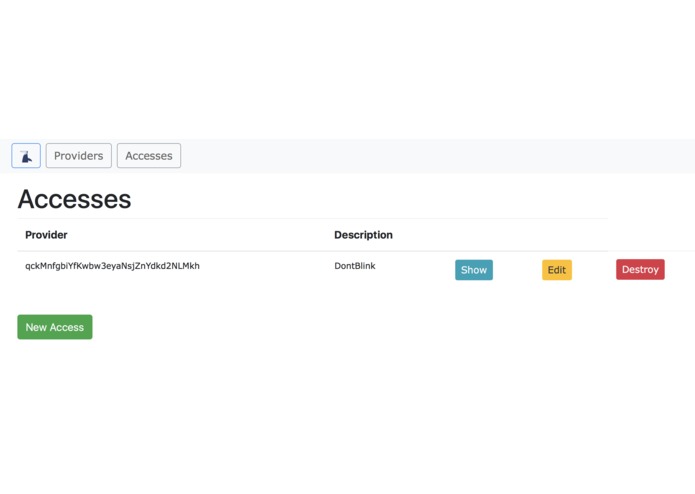Open the Accesses navigation item
695x494 pixels.
pos(149,156)
